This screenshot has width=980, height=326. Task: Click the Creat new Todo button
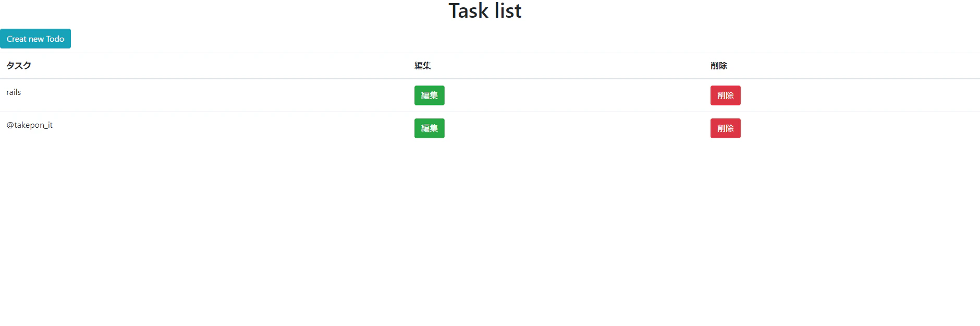pos(35,39)
